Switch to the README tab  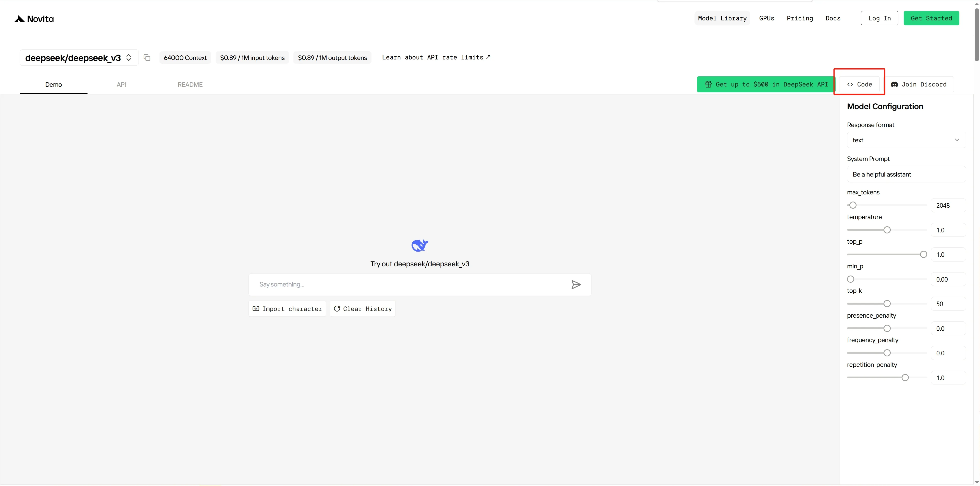[190, 84]
